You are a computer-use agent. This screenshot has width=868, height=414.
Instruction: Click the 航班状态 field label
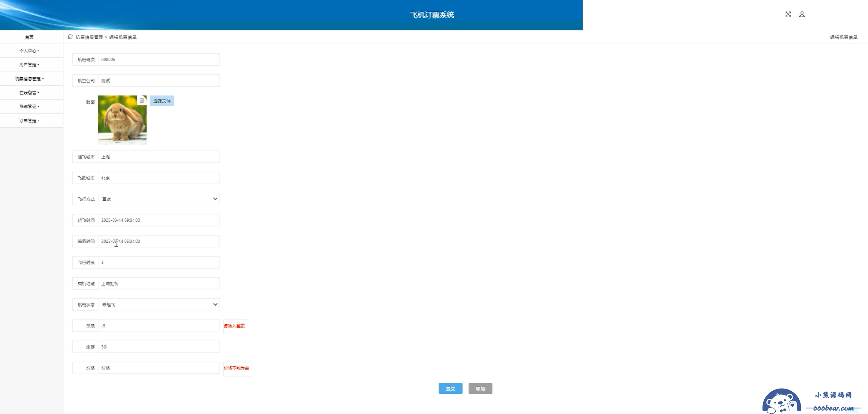[86, 305]
